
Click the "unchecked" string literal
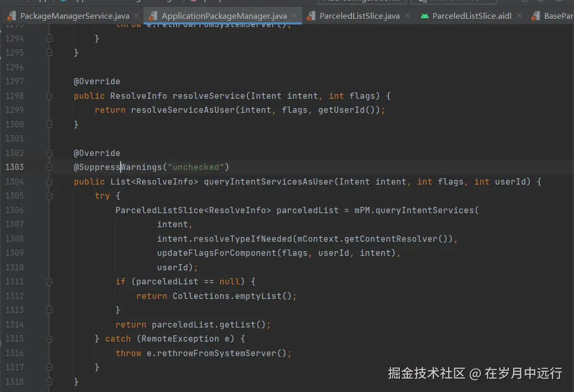[x=196, y=167]
